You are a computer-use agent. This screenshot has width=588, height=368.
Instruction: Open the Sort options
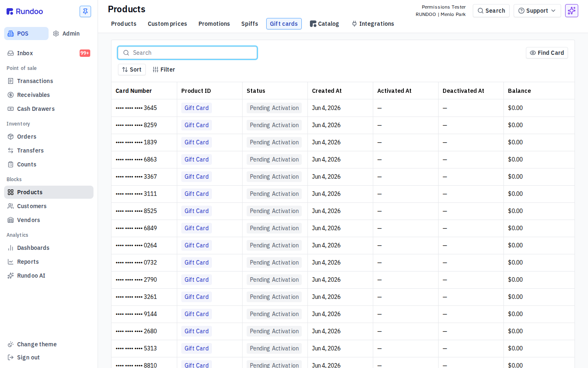coord(132,70)
